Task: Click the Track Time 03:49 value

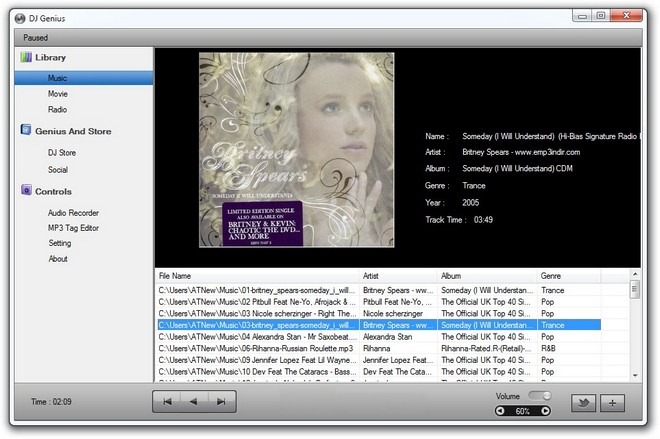Action: coord(483,220)
